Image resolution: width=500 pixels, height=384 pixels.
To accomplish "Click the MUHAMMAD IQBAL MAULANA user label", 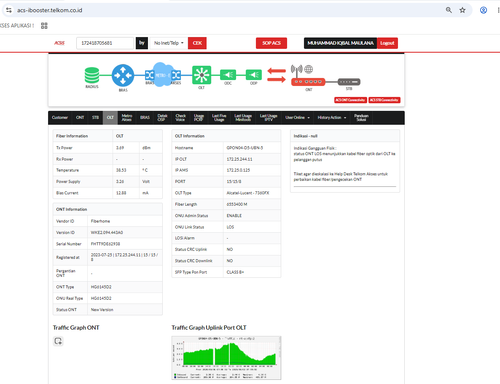I will pyautogui.click(x=340, y=43).
